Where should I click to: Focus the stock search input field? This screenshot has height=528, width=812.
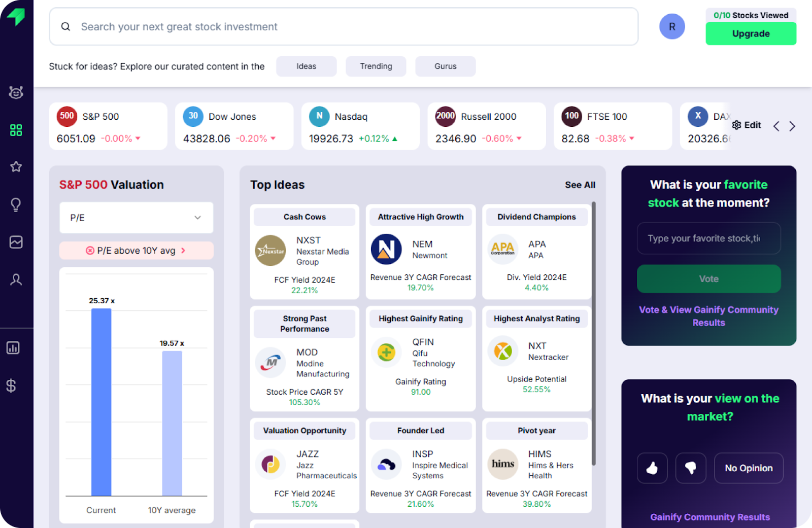[x=344, y=26]
